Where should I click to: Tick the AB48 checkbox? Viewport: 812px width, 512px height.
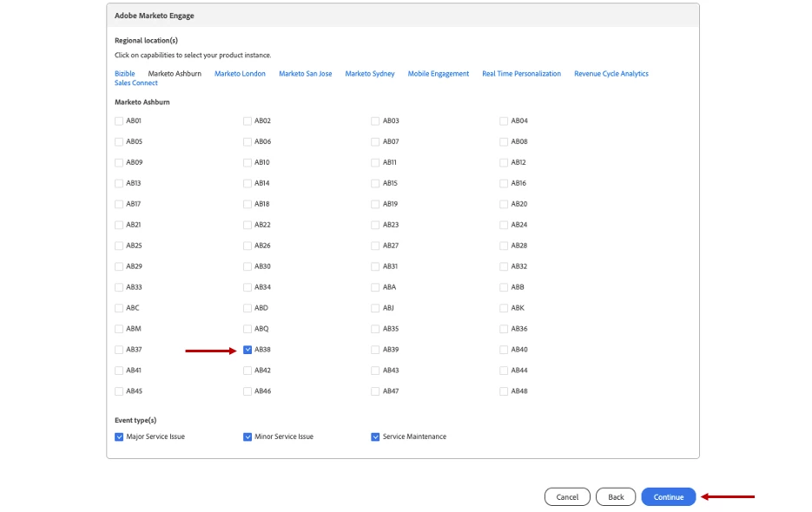point(504,391)
